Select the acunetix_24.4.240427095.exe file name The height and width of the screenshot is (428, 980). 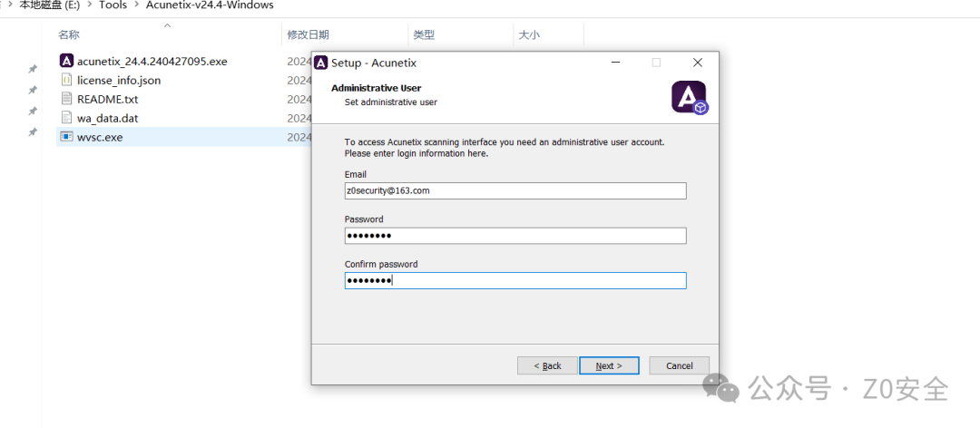[x=152, y=62]
